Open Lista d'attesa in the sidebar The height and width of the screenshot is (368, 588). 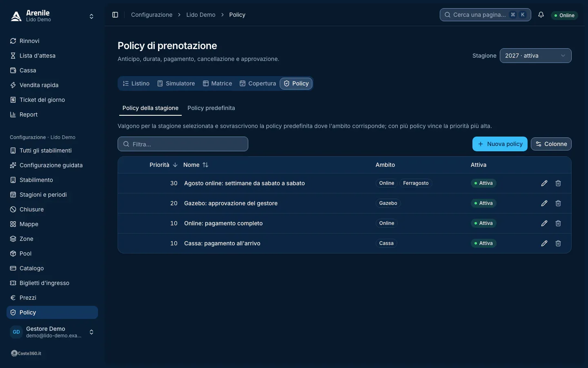tap(52, 56)
